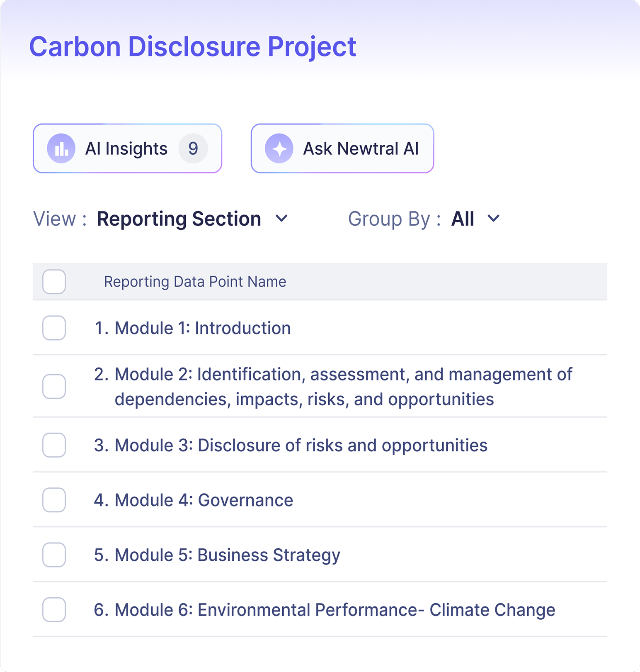
Task: Open the Reporting Section view selector
Action: (x=179, y=219)
